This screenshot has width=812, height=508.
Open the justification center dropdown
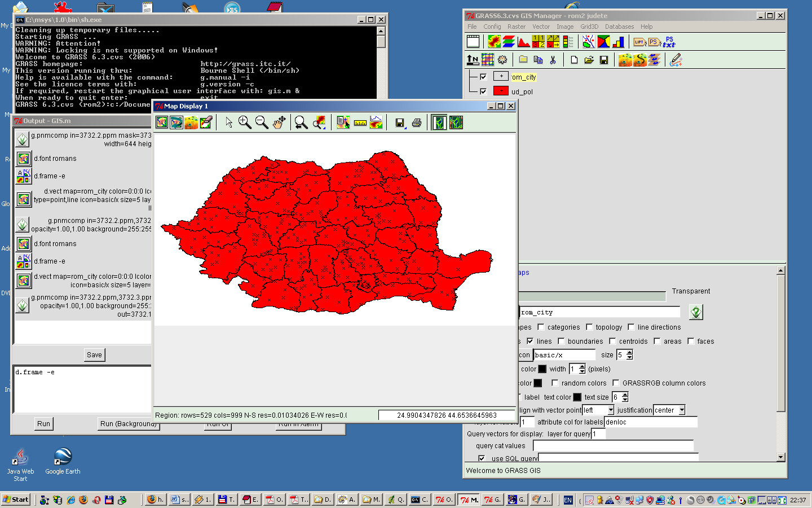(682, 410)
